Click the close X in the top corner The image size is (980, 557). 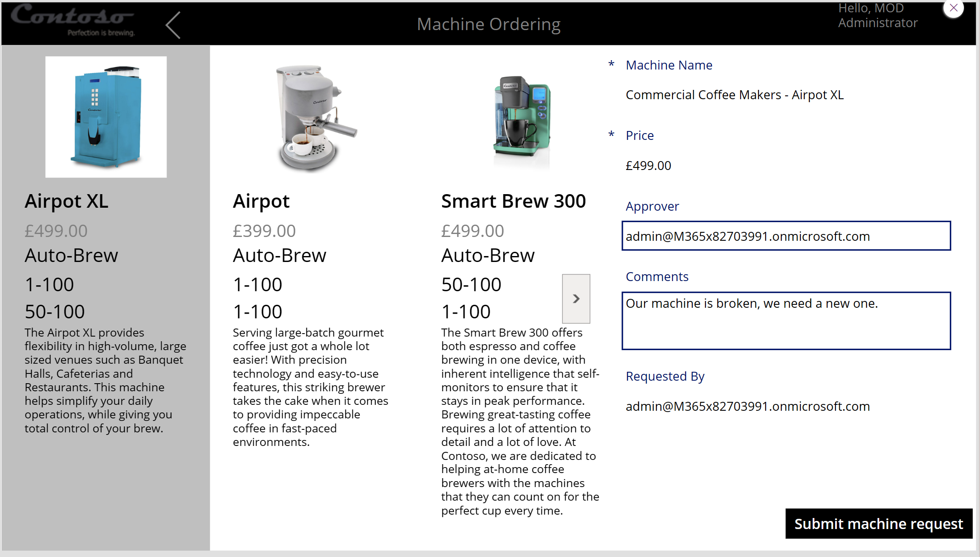pos(953,8)
